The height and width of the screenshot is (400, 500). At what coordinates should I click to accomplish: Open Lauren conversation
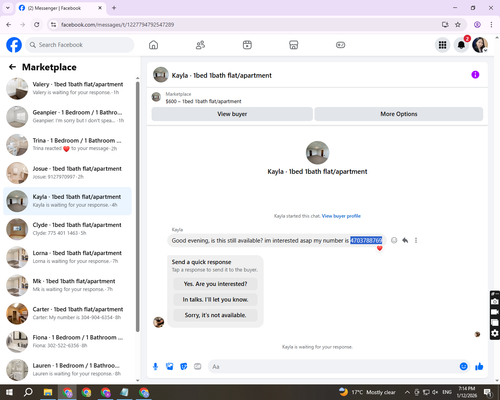pos(67,370)
